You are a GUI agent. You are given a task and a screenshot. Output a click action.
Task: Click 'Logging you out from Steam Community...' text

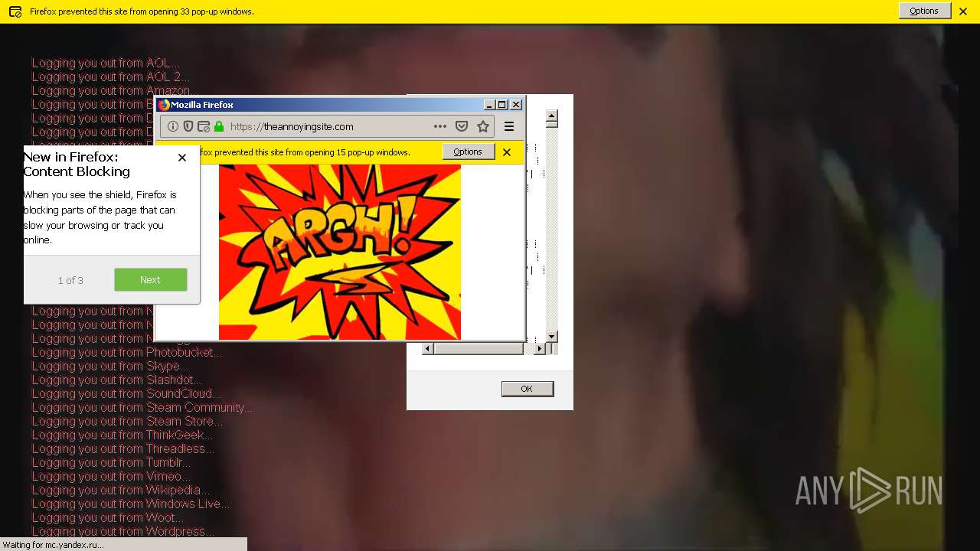[142, 407]
